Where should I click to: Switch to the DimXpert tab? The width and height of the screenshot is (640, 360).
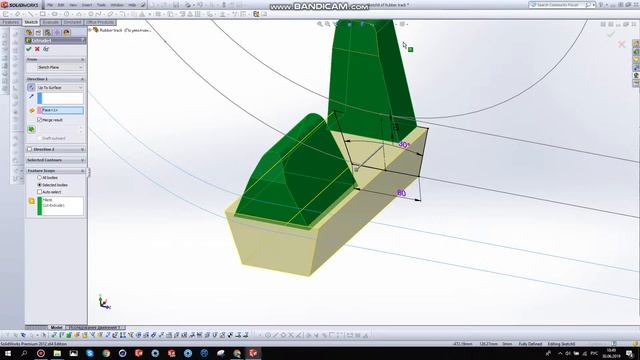click(72, 22)
